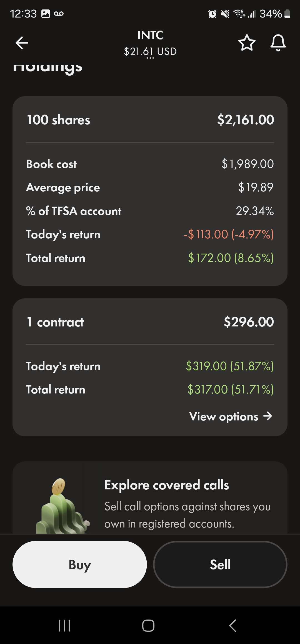Tap Android recent apps navigation icon
Screen dimensions: 300x644
(x=64, y=626)
